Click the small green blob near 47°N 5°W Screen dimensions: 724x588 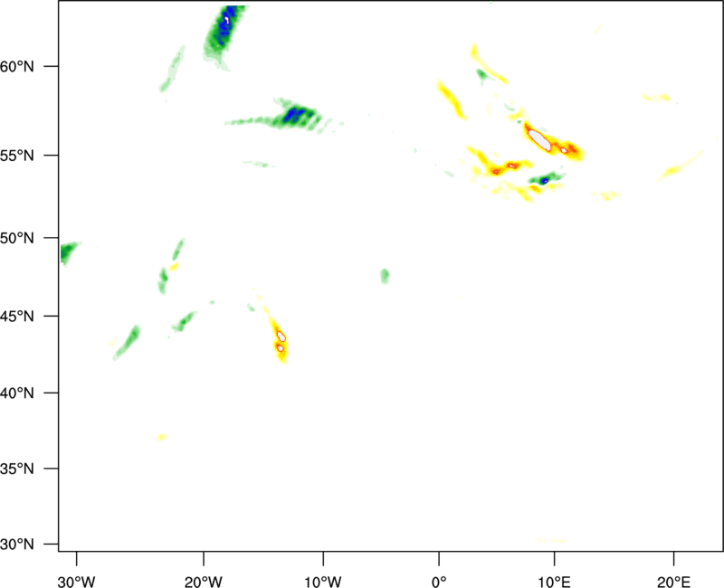(x=385, y=275)
